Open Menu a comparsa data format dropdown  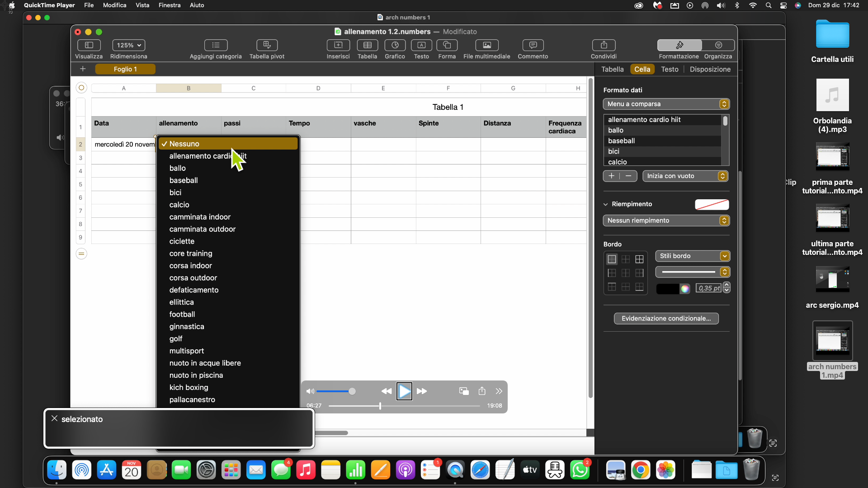666,104
